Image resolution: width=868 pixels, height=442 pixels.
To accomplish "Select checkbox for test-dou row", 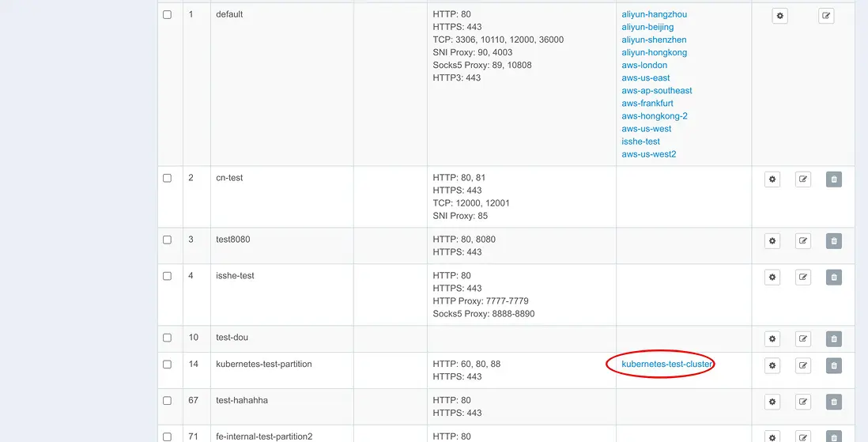I will tap(167, 337).
